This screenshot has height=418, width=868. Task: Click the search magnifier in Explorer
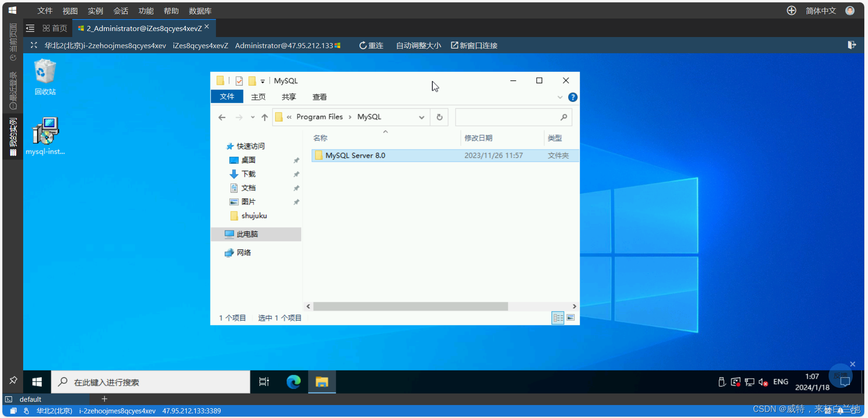(564, 117)
